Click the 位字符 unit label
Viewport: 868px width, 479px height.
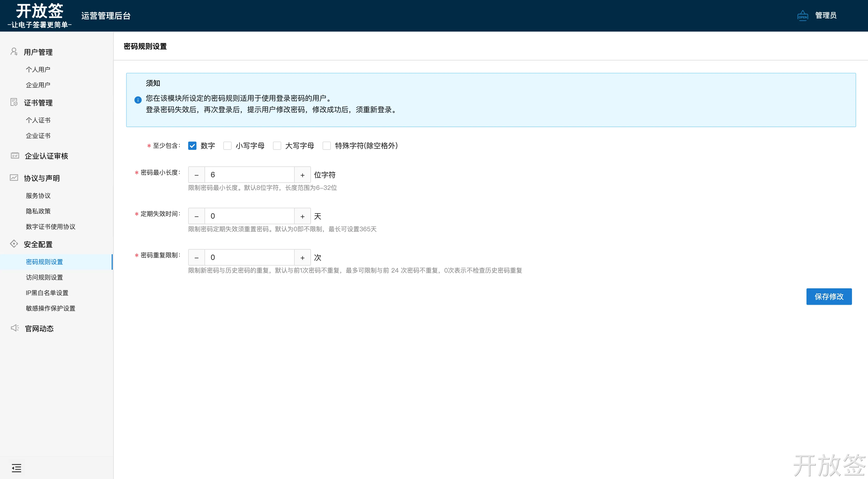(325, 175)
